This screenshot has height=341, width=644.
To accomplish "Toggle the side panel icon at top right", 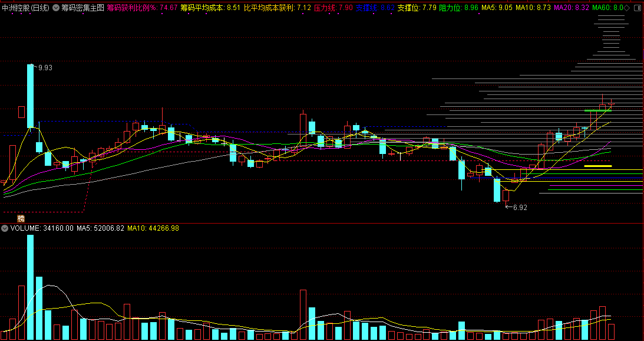I will click(636, 8).
